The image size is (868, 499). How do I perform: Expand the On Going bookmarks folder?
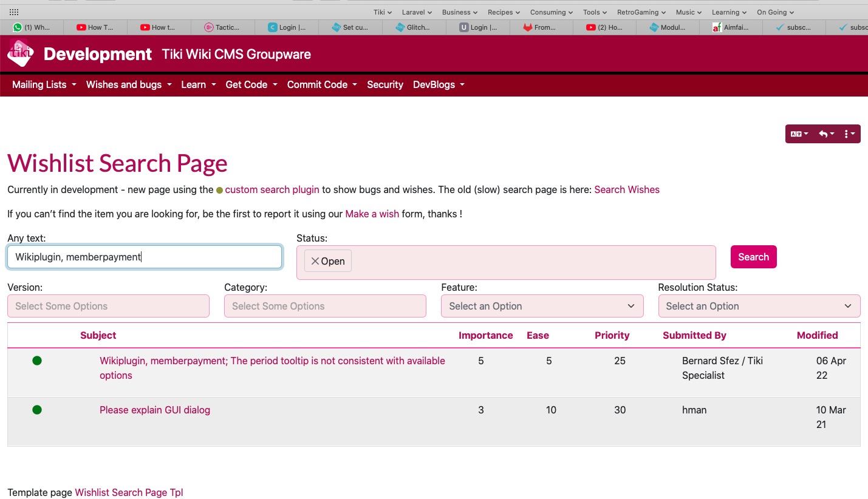coord(776,12)
